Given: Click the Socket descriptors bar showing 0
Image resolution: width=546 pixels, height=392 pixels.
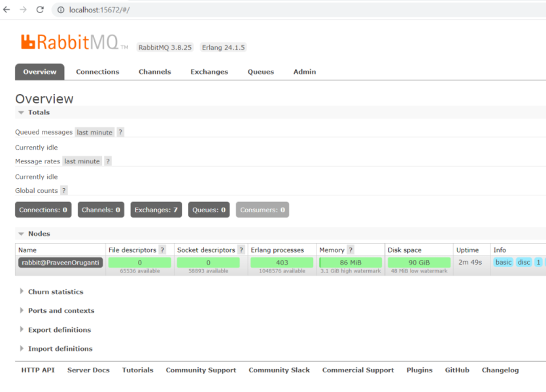Looking at the screenshot, I should [208, 263].
